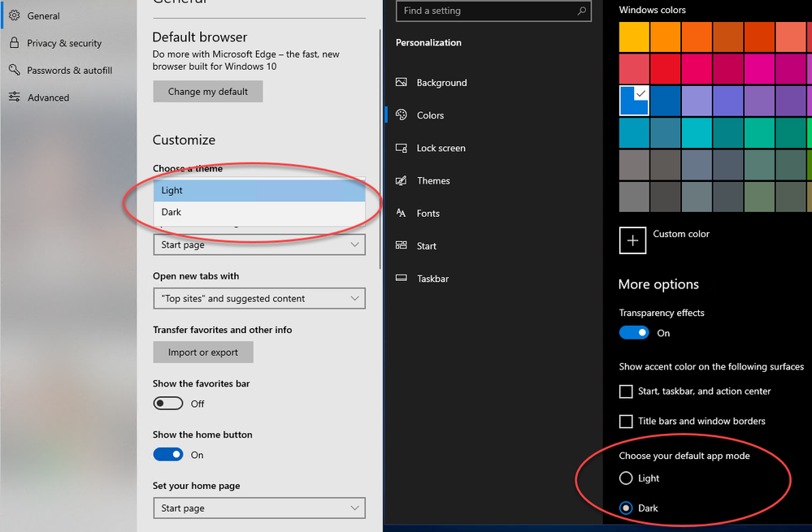Pick the bright red swatch in second row
This screenshot has height=532, width=812.
(x=666, y=69)
